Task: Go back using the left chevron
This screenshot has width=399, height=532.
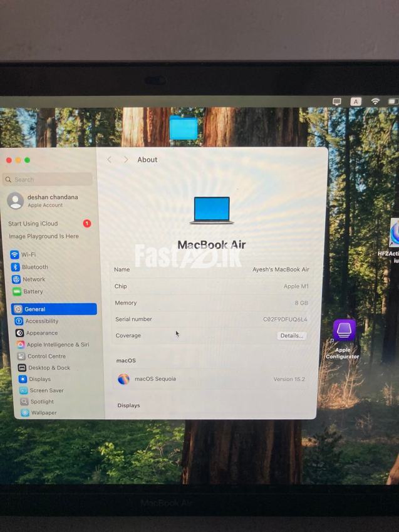Action: 110,160
